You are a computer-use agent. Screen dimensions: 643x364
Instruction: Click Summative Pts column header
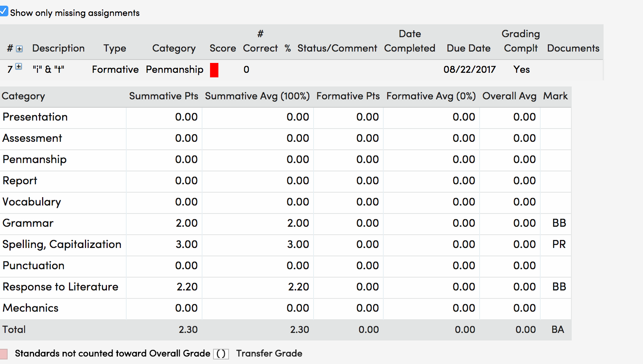point(164,96)
